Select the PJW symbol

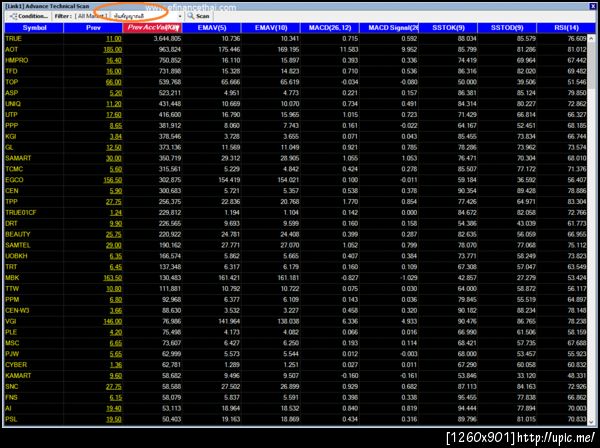[12, 354]
